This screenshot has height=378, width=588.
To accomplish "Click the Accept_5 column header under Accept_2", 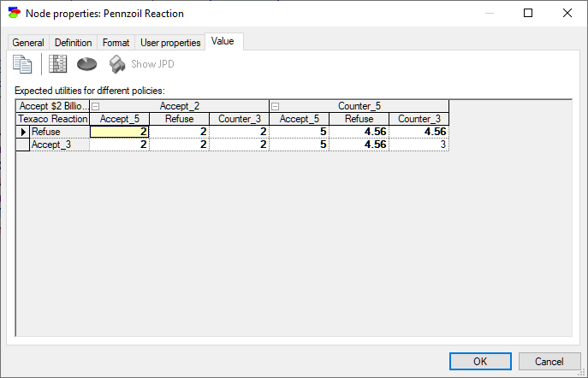I will [x=120, y=119].
